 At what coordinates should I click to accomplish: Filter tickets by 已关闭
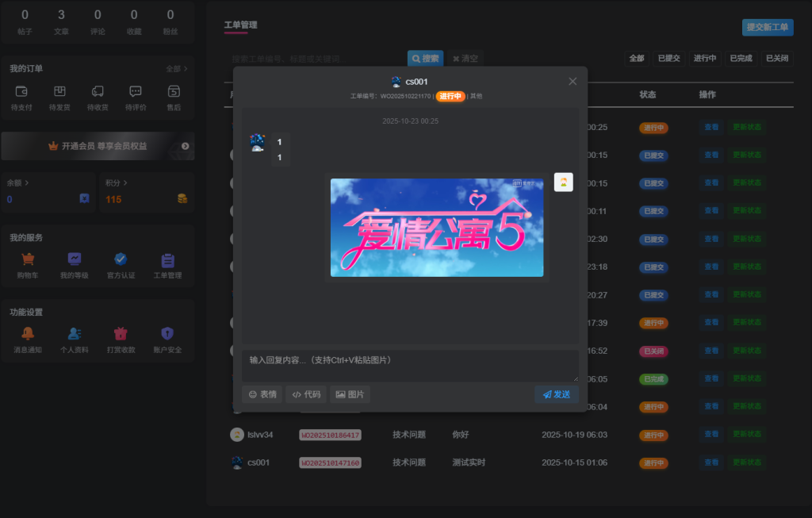click(x=777, y=59)
